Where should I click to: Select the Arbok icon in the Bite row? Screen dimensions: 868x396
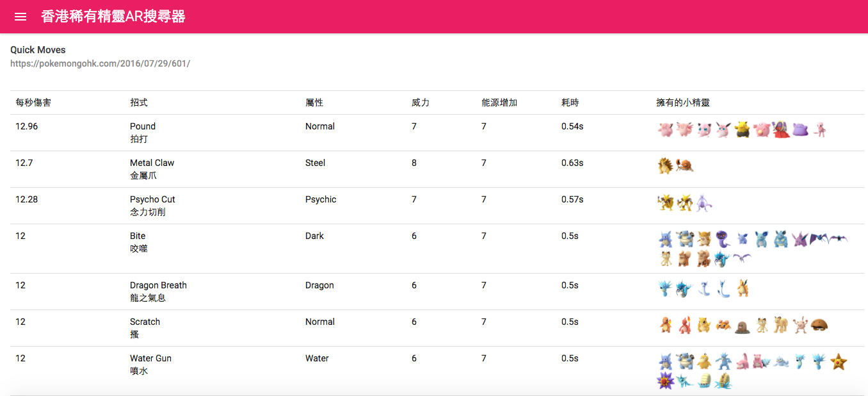(723, 240)
